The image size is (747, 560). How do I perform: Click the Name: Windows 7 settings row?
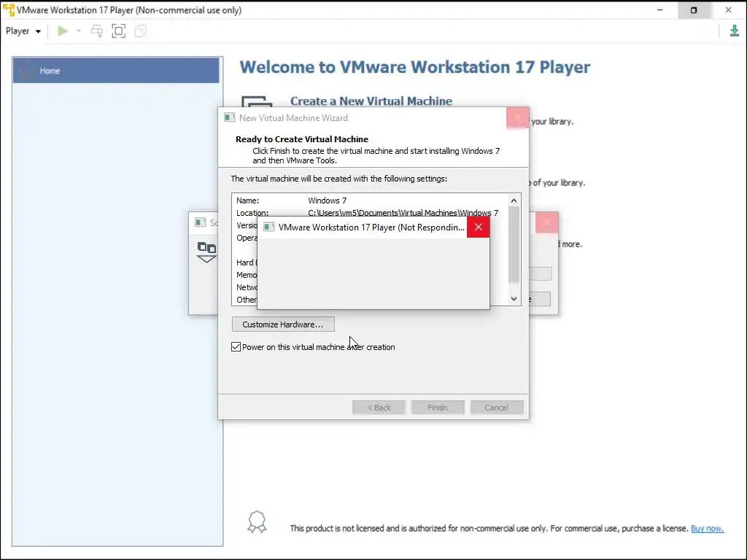coord(370,201)
